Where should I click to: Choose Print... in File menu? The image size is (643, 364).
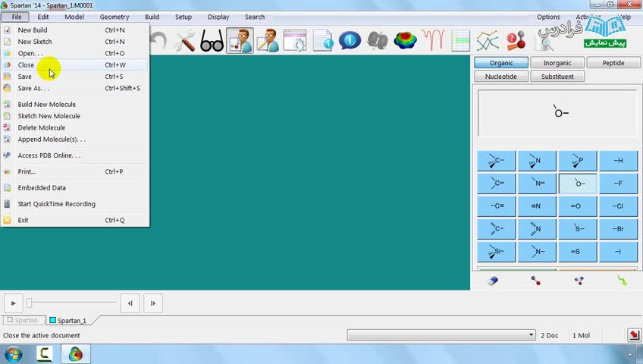point(74,171)
